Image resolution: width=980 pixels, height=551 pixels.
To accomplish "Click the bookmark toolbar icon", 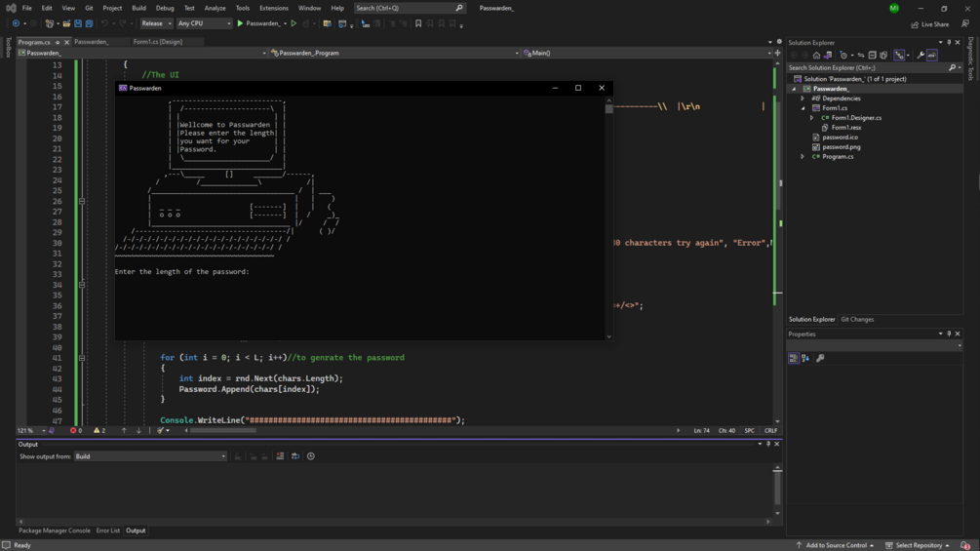I will (x=418, y=23).
